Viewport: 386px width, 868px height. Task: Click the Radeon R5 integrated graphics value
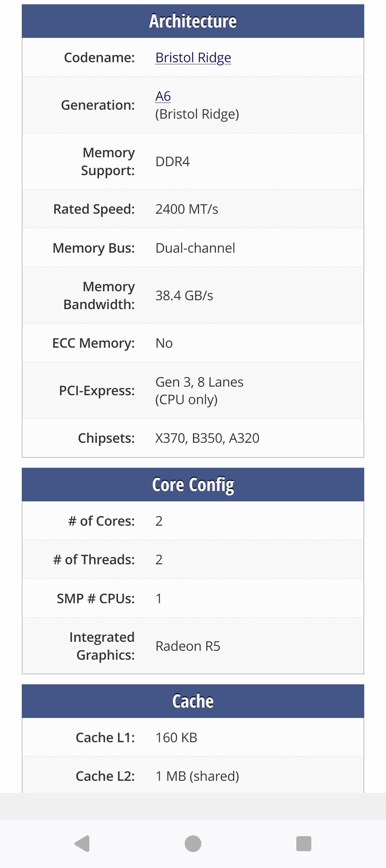point(188,646)
